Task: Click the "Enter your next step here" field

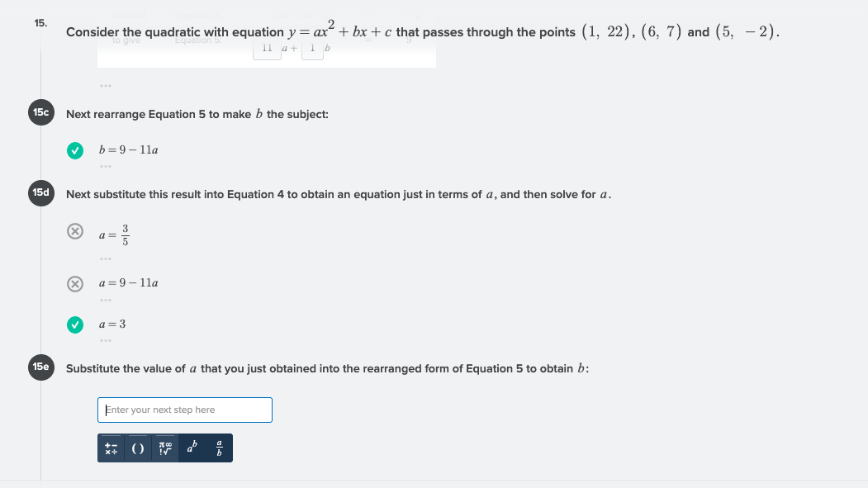Action: [x=184, y=410]
